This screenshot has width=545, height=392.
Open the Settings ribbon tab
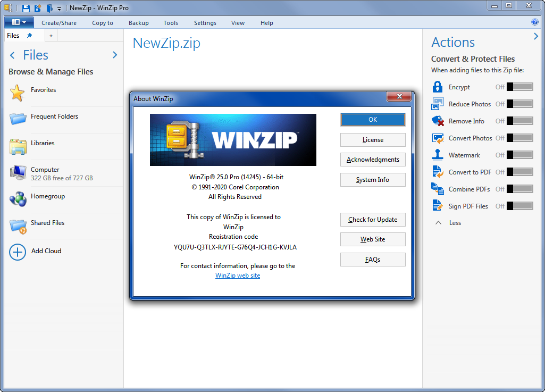point(205,23)
